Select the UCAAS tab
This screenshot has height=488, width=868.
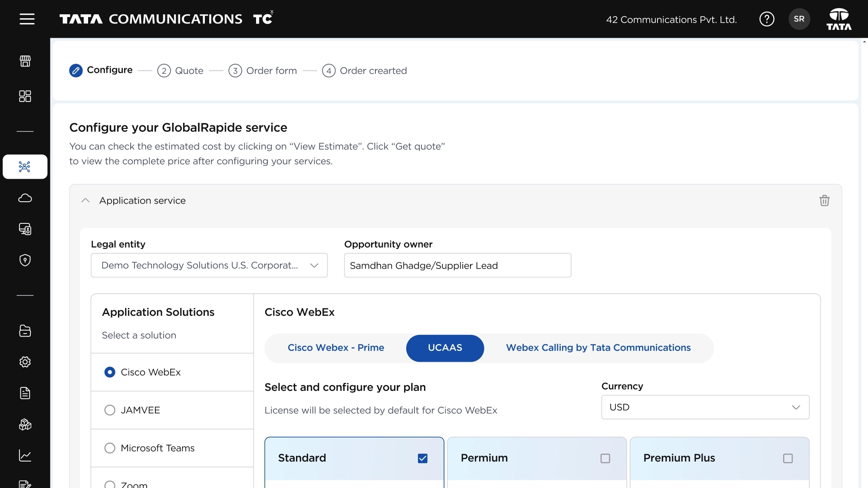point(445,348)
